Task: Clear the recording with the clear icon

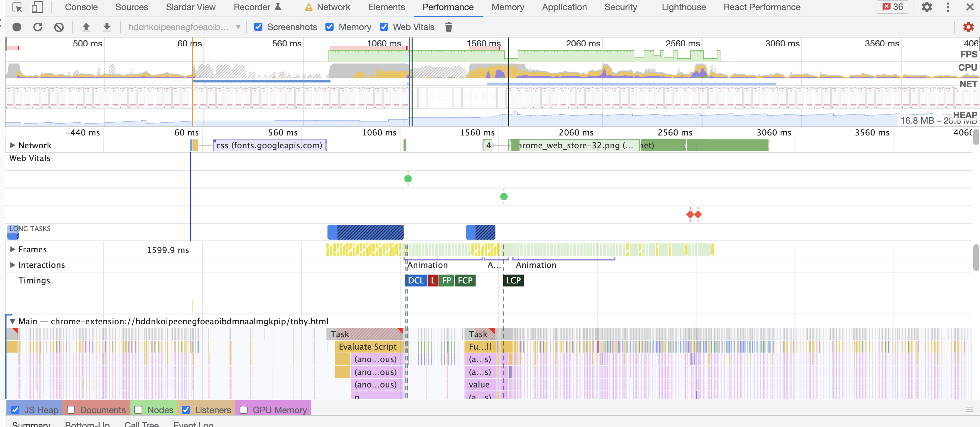Action: click(59, 27)
